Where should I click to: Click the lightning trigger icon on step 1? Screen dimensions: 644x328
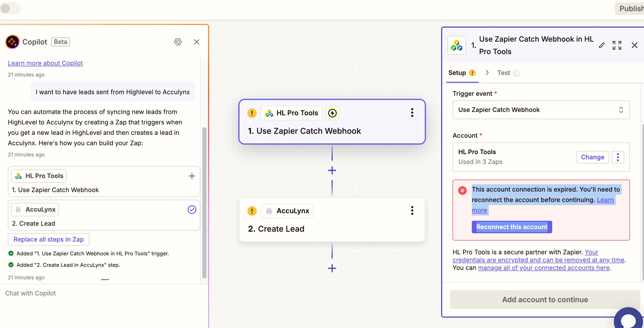click(332, 113)
